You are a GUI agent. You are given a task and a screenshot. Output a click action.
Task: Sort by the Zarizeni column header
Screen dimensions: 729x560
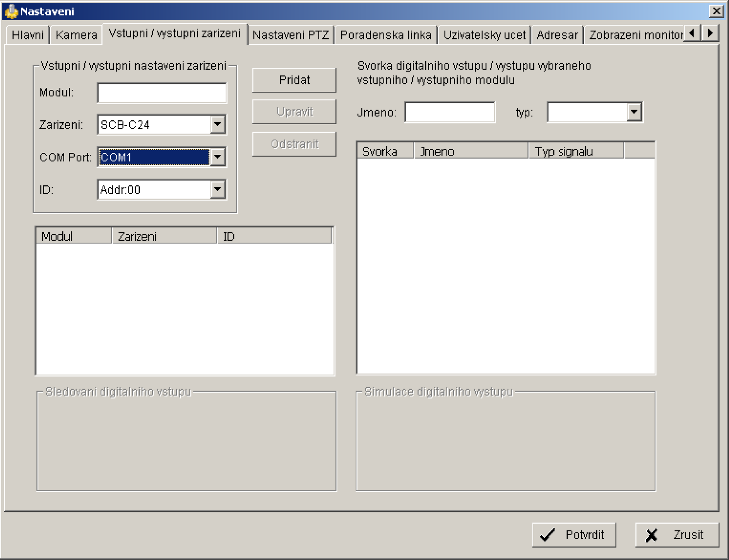[164, 236]
